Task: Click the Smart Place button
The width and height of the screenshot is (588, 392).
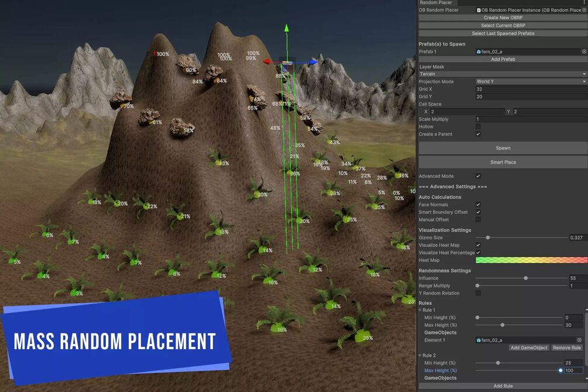Action: coord(503,162)
